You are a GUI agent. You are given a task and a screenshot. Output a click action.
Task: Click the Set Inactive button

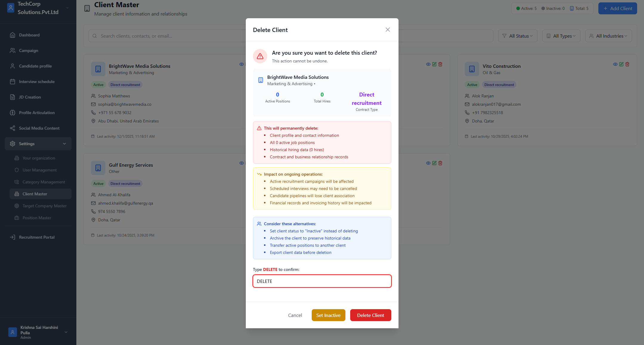[x=328, y=315]
